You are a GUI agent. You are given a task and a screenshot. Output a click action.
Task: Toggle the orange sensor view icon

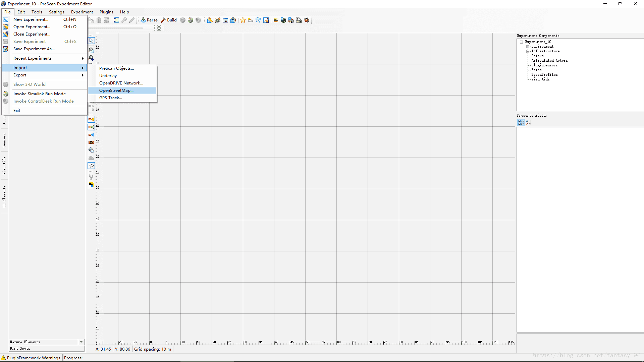click(x=91, y=119)
